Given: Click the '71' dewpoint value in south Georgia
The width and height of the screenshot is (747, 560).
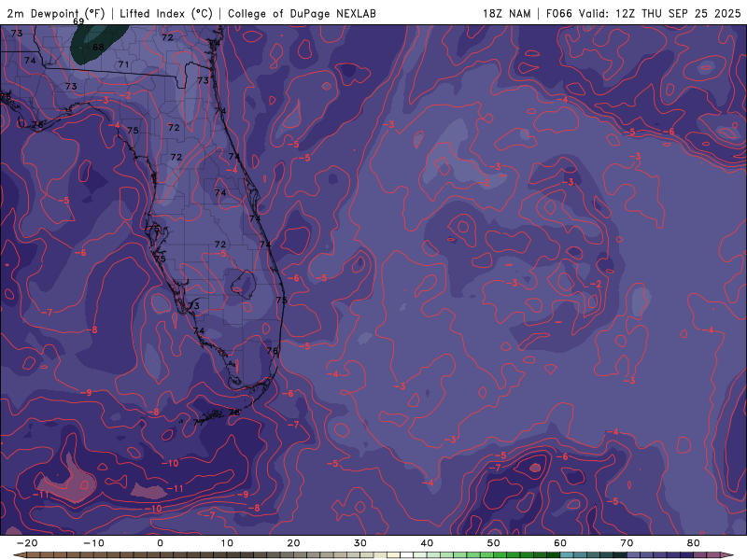Looking at the screenshot, I should coord(123,64).
